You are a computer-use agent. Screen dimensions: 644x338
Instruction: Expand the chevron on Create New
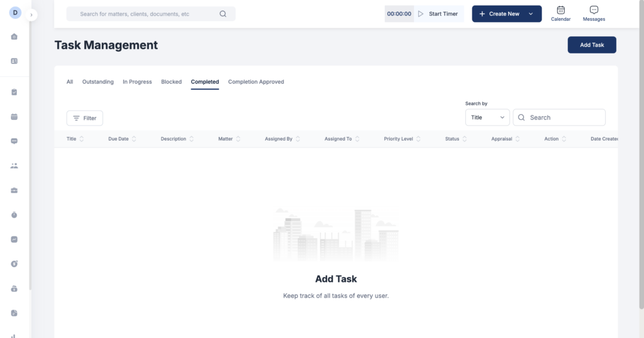coord(531,14)
